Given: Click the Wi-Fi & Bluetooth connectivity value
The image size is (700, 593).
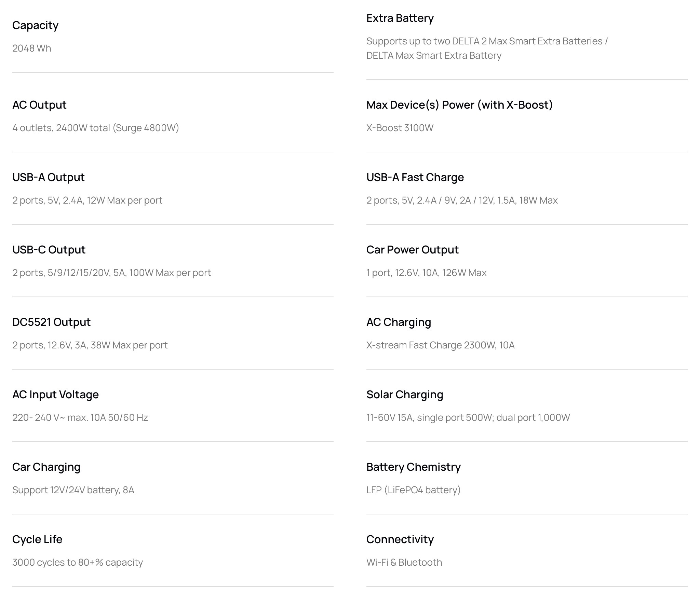Looking at the screenshot, I should [404, 562].
